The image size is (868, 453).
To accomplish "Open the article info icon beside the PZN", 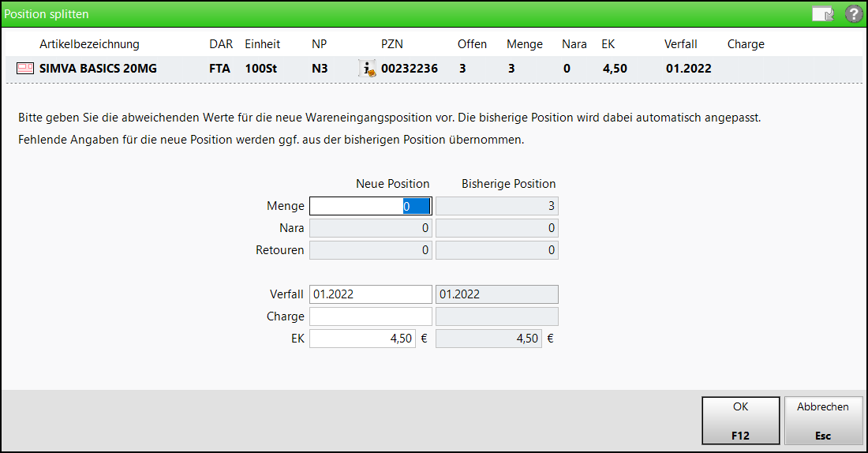I will pyautogui.click(x=367, y=69).
